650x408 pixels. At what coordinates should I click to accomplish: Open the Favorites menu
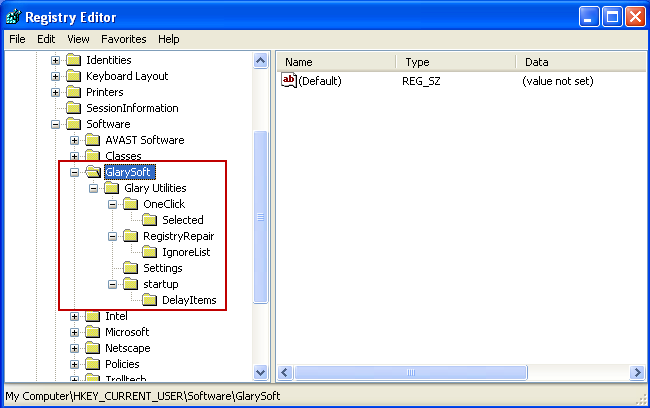coord(124,39)
